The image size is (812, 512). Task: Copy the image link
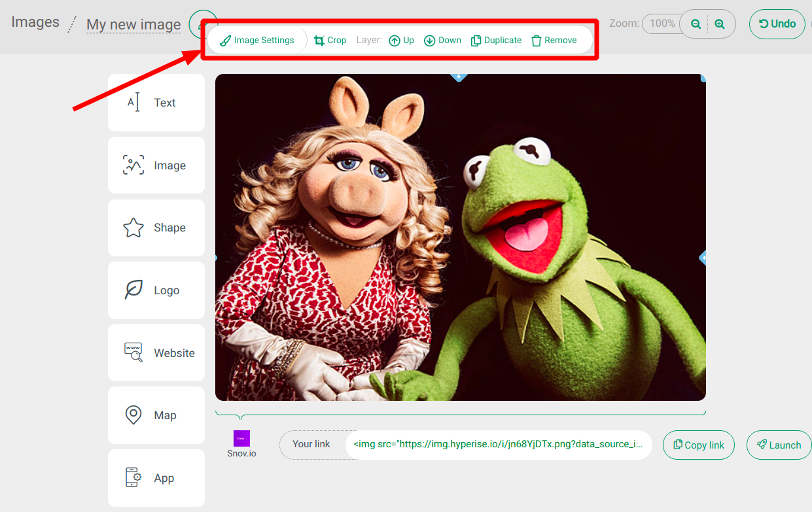(699, 445)
